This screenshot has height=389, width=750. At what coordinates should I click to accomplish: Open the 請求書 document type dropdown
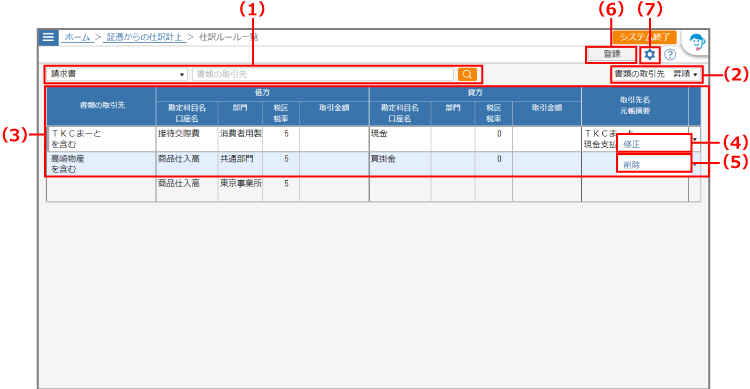(117, 74)
